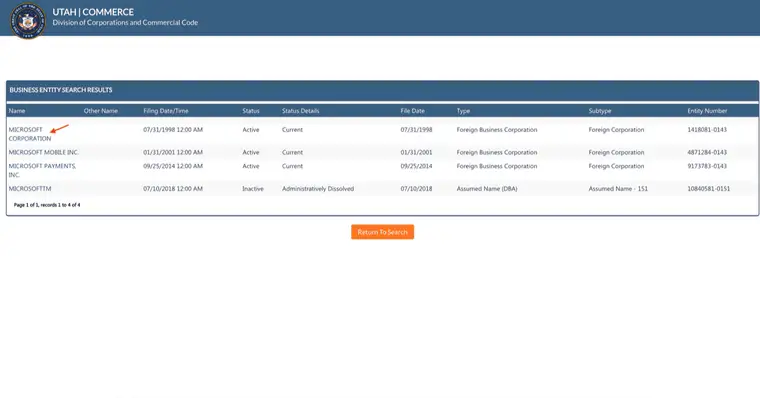Click file date 07/10/2018 cell

pyautogui.click(x=416, y=189)
